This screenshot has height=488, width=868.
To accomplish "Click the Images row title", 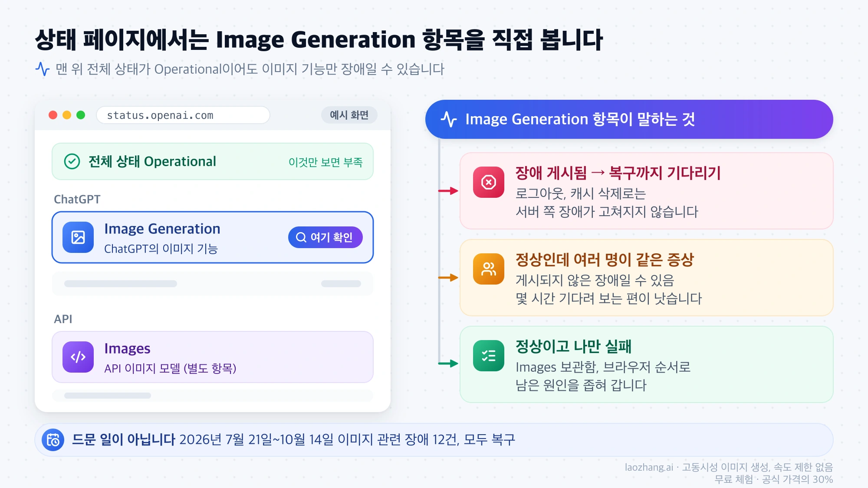I will (127, 348).
